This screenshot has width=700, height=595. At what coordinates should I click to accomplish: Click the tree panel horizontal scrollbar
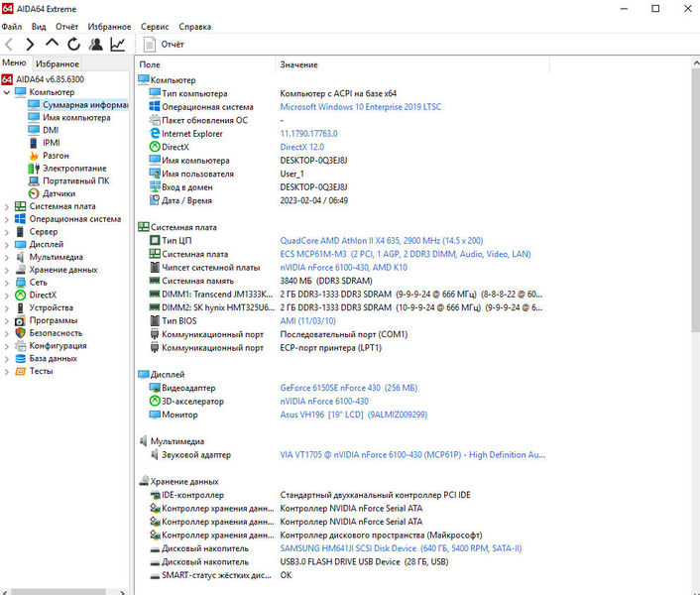tap(58, 592)
